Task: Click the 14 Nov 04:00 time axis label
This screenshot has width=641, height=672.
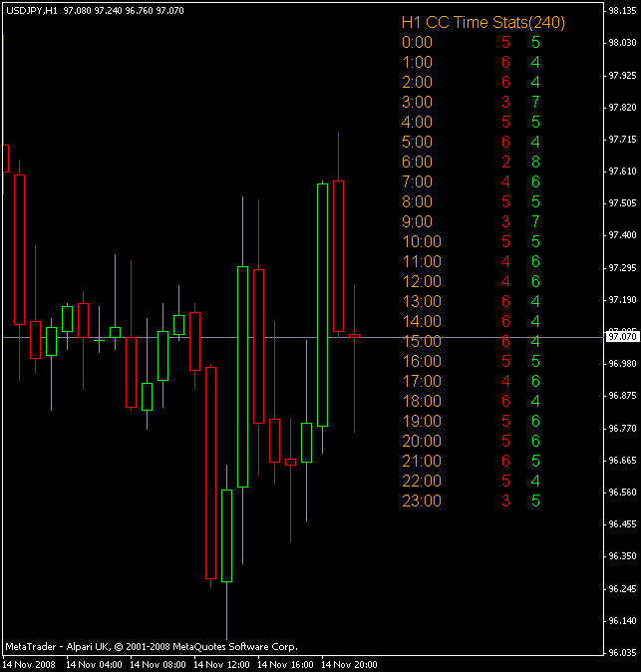Action: 94,665
